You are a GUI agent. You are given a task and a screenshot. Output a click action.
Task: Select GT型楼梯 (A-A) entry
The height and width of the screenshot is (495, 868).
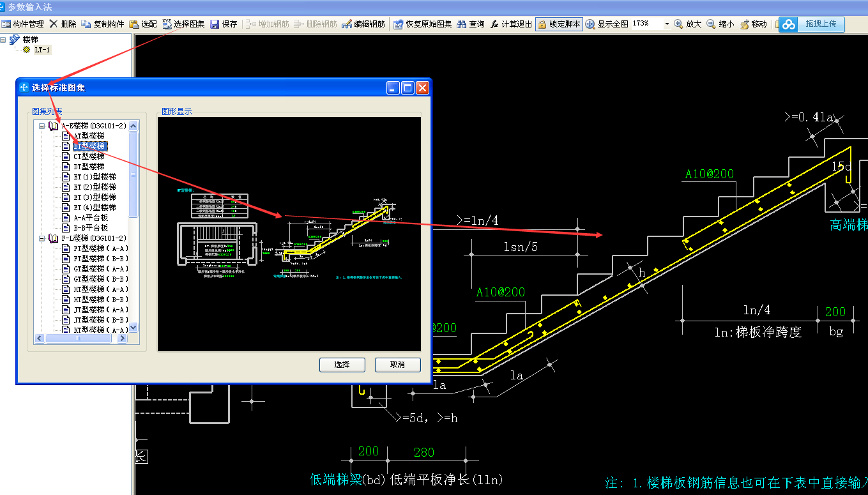(x=100, y=269)
